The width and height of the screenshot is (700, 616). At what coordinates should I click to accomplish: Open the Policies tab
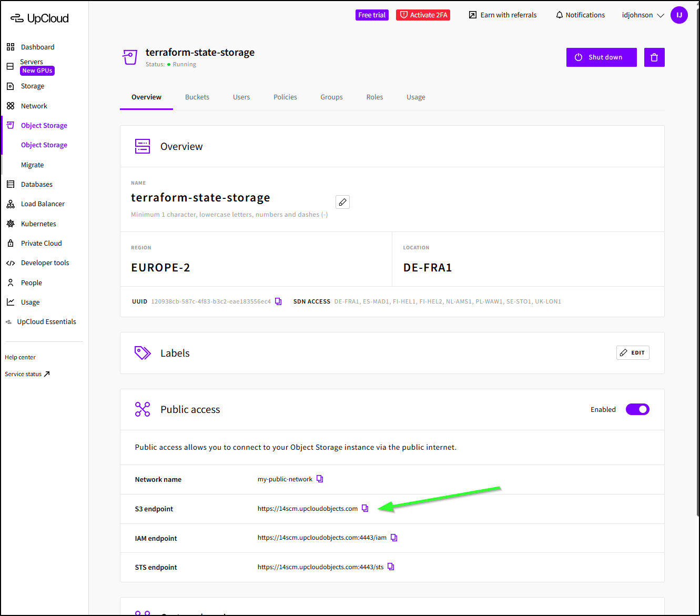(x=285, y=97)
